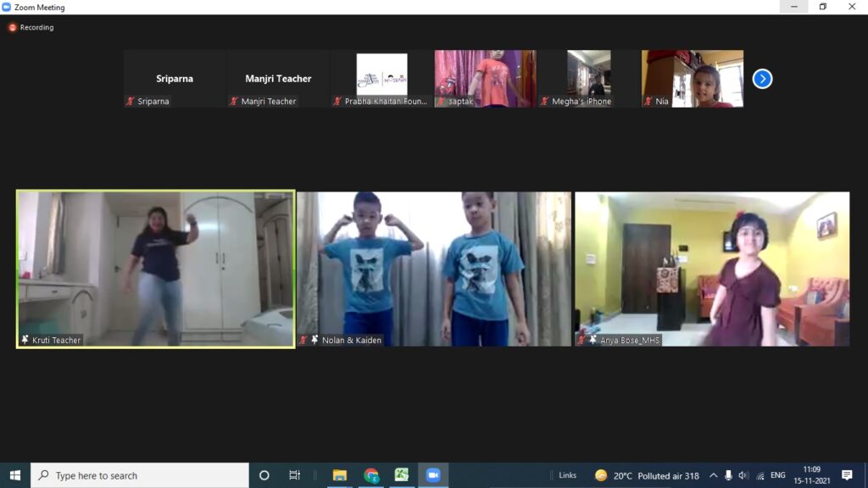Click the Zoom icon in the taskbar

433,475
